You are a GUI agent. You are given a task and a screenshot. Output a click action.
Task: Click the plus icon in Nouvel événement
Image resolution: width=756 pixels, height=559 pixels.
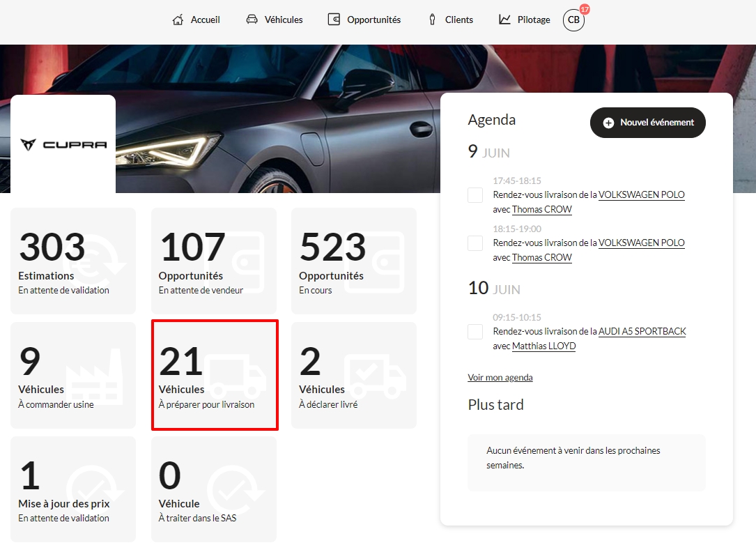coord(608,123)
